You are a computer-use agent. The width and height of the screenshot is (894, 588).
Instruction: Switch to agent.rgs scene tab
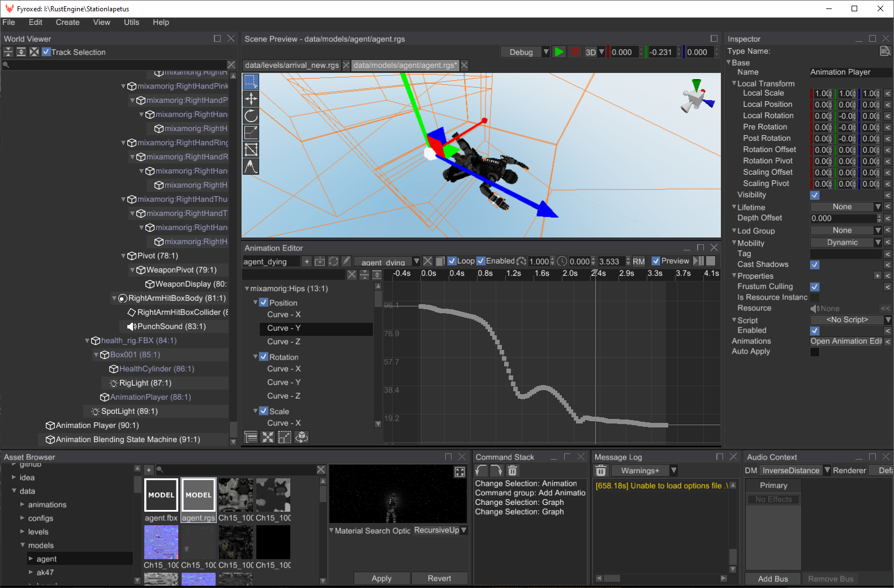point(406,65)
